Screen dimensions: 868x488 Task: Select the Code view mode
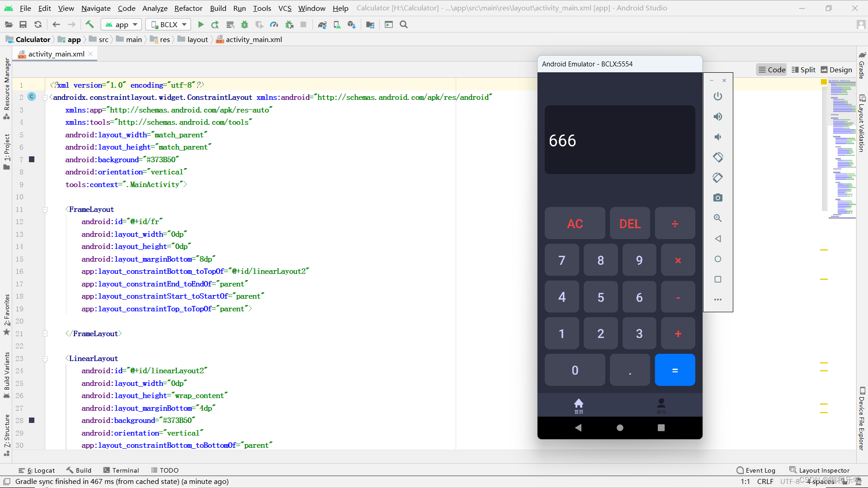point(772,70)
